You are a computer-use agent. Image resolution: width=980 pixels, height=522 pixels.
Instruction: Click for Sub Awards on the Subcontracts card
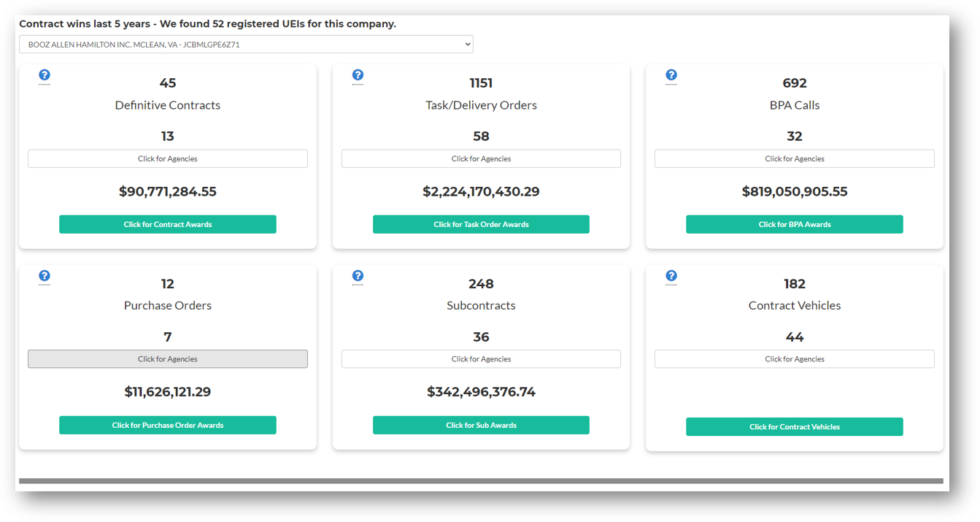(481, 425)
